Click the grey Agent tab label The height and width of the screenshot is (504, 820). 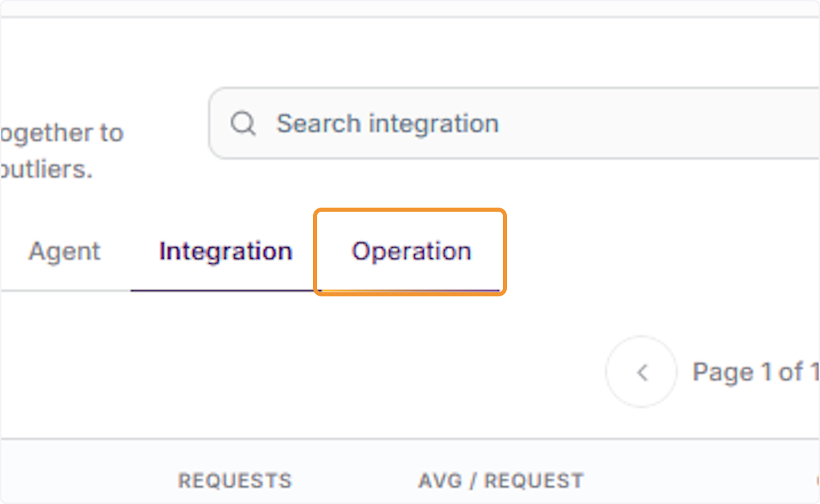point(64,251)
